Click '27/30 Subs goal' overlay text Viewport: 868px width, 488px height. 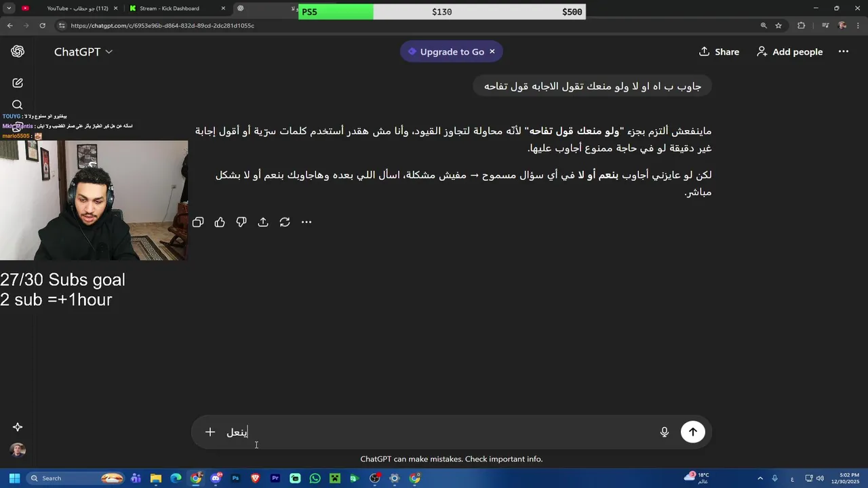click(x=62, y=280)
